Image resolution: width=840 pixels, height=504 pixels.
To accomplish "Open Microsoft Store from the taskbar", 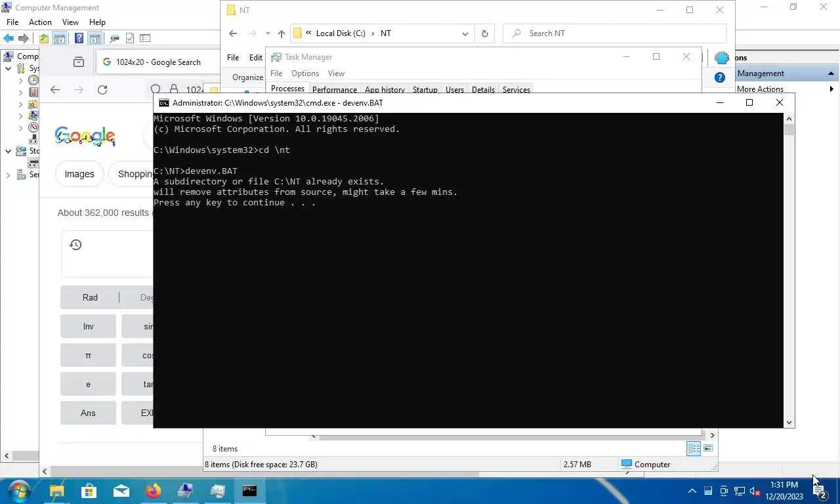I will click(89, 491).
